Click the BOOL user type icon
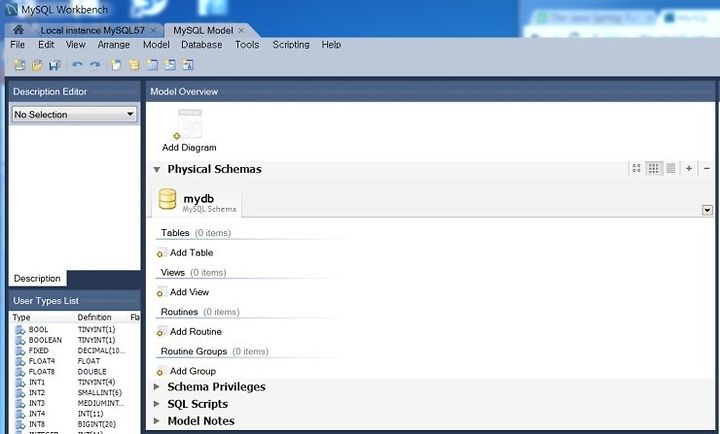Image resolution: width=720 pixels, height=434 pixels. 20,330
